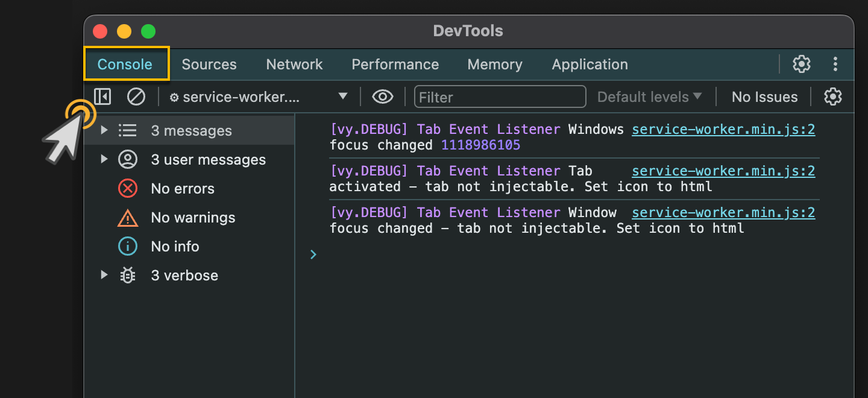Click the DevTools window title

tap(468, 31)
